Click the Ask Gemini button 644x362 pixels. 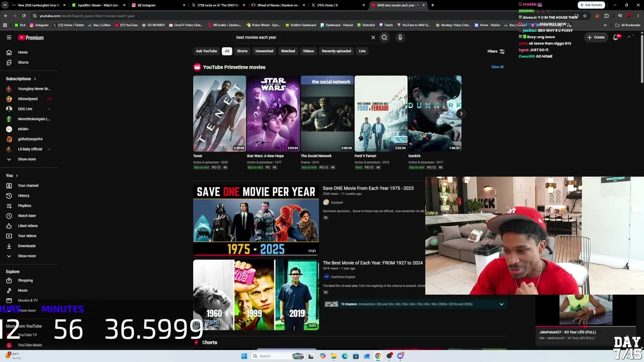click(591, 5)
